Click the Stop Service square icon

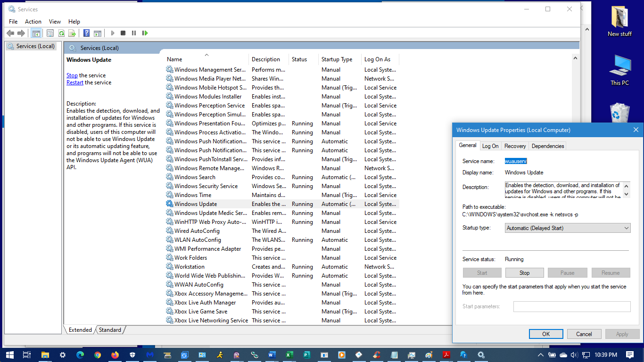coord(123,33)
